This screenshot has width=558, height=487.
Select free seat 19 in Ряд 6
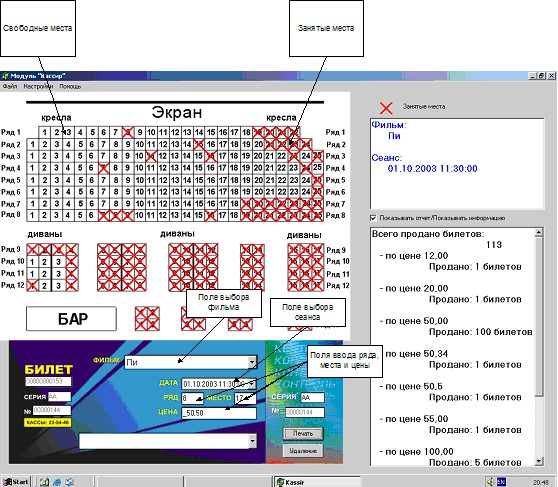tap(246, 192)
